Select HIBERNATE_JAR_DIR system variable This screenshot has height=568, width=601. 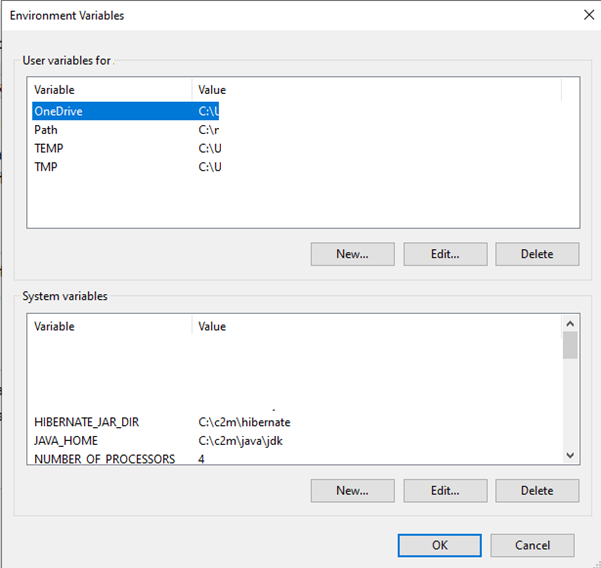(x=87, y=422)
